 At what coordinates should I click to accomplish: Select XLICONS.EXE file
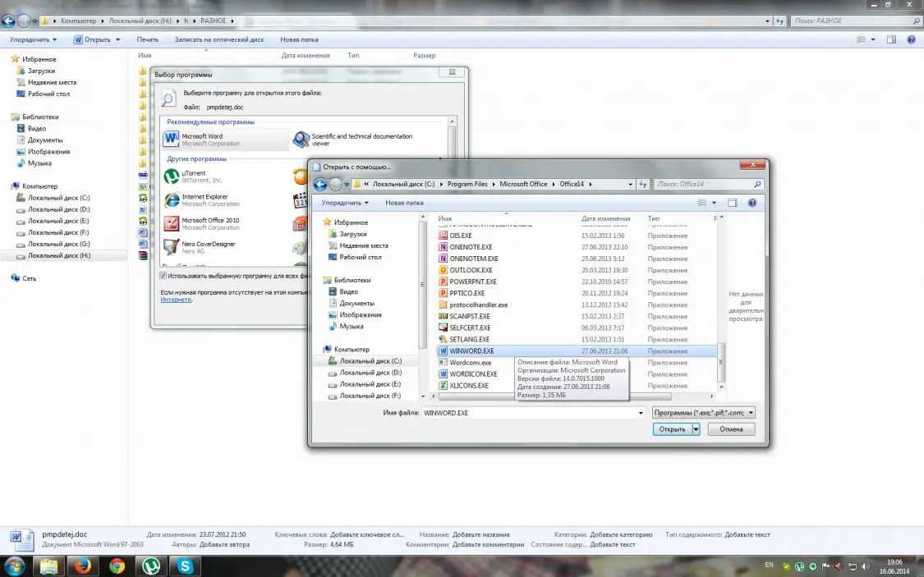tap(468, 386)
